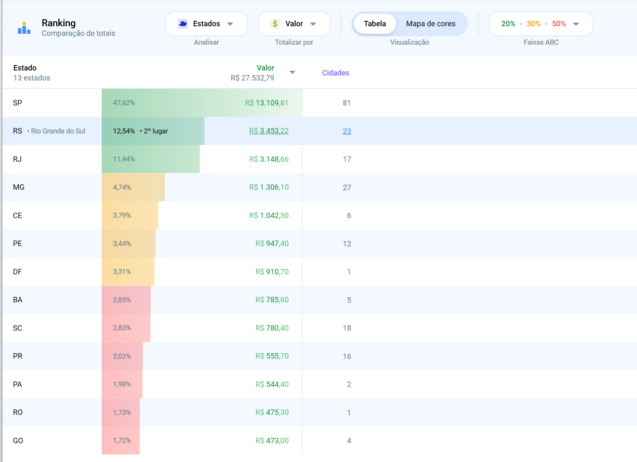
Task: Click the R$ 473,00 value
Action: (x=272, y=440)
